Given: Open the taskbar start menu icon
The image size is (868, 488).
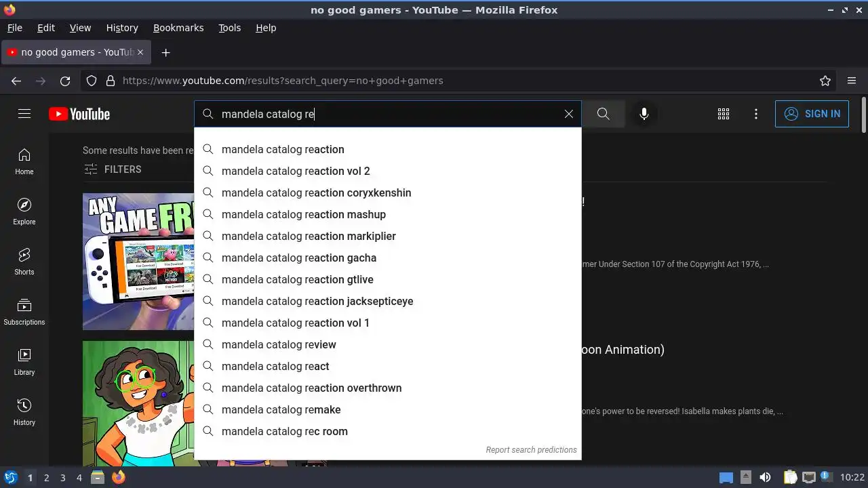Looking at the screenshot, I should tap(11, 478).
